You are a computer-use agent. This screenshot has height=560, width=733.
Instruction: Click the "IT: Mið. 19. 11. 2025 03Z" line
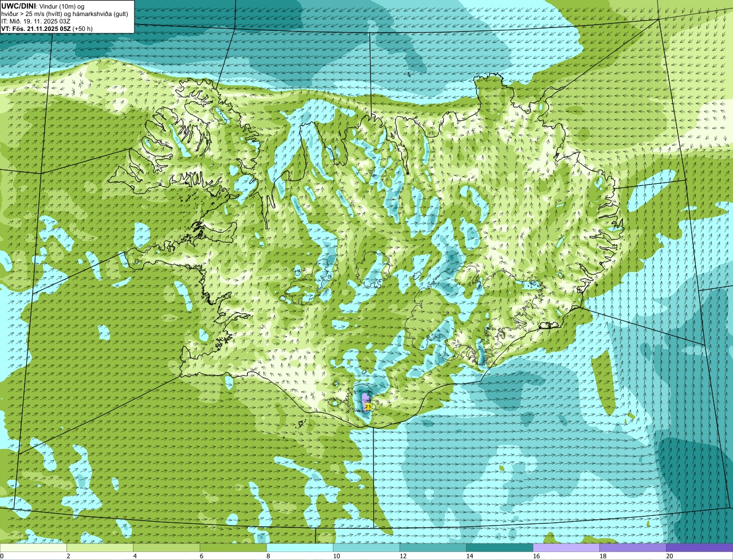(x=36, y=21)
